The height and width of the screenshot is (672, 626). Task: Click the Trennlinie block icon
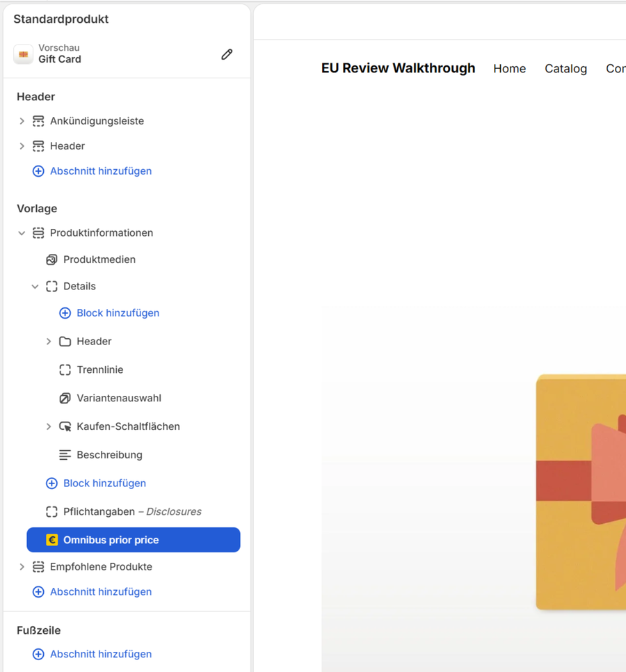pos(65,370)
